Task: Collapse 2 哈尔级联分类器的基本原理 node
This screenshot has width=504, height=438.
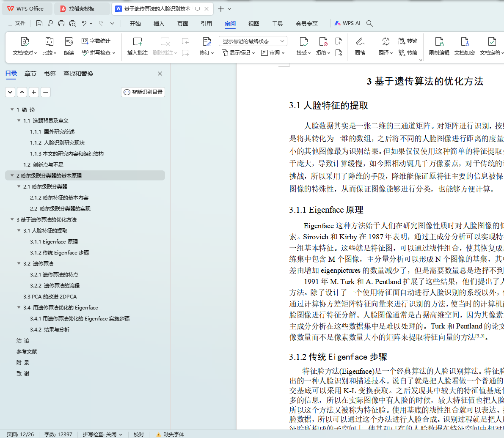Action: (12, 175)
